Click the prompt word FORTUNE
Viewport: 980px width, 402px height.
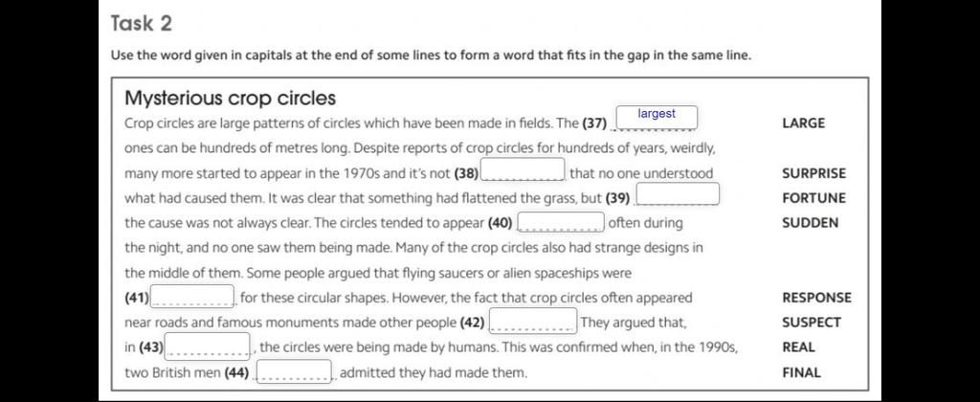click(813, 198)
